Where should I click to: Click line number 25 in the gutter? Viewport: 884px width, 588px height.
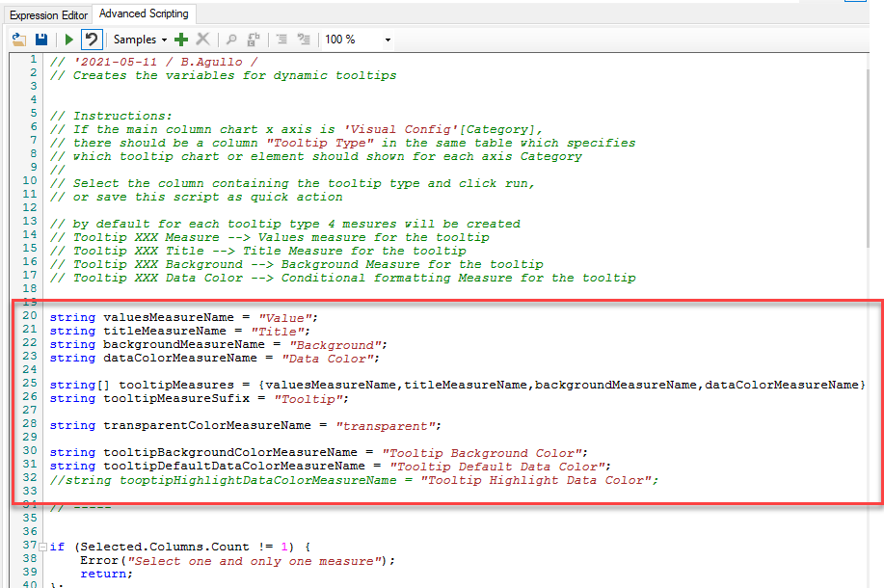click(x=29, y=384)
